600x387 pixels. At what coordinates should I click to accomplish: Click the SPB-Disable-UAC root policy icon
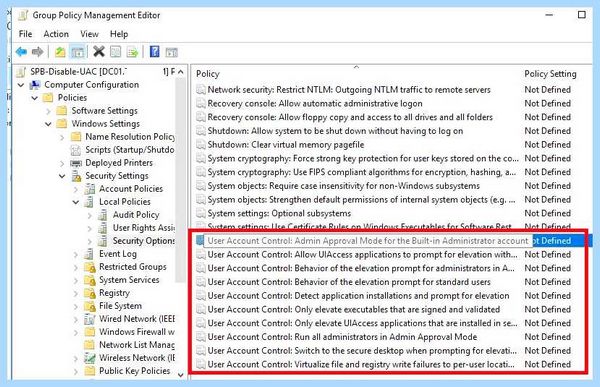pyautogui.click(x=23, y=72)
